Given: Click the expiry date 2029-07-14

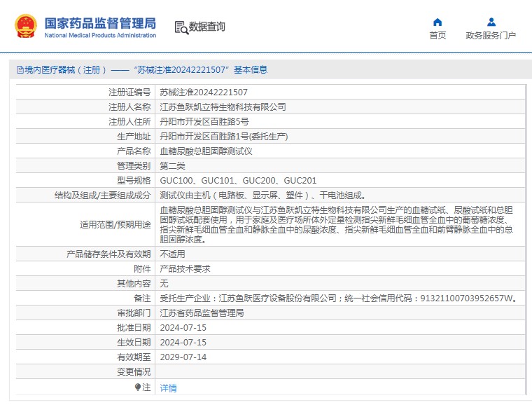Looking at the screenshot, I should click(183, 357).
